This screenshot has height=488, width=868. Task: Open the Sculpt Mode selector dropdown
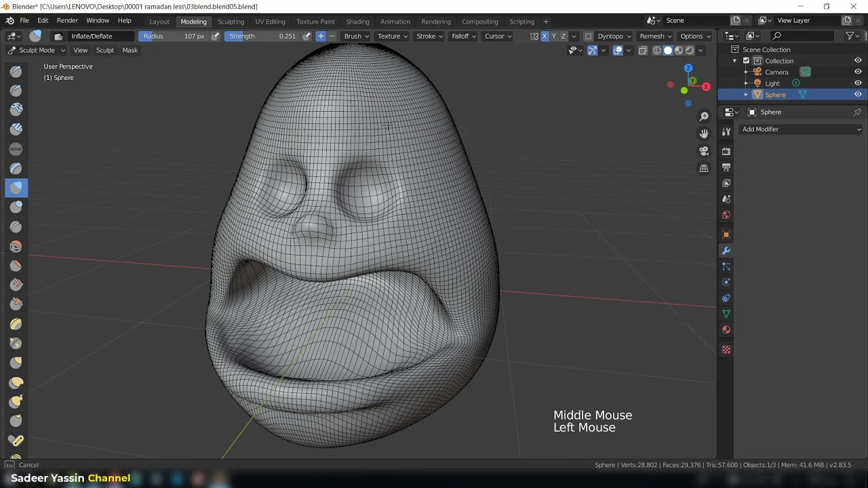coord(37,50)
